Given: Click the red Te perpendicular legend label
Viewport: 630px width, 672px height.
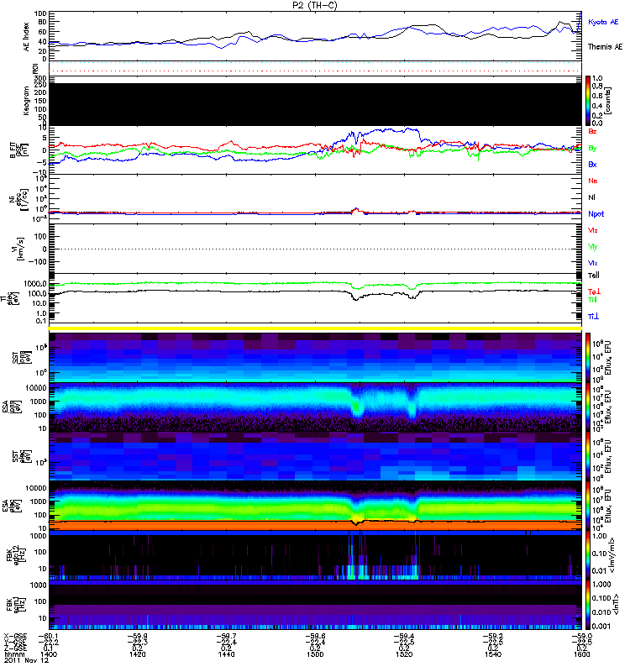Looking at the screenshot, I should pos(594,291).
